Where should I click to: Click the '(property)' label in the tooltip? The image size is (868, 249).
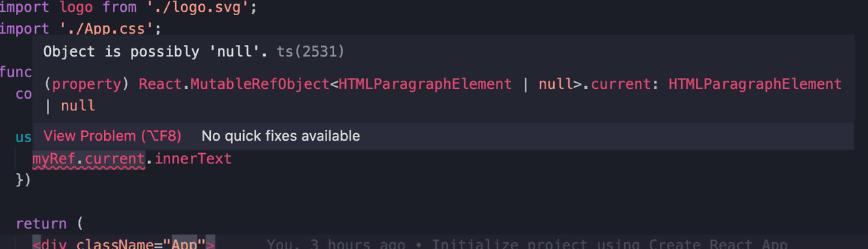87,84
